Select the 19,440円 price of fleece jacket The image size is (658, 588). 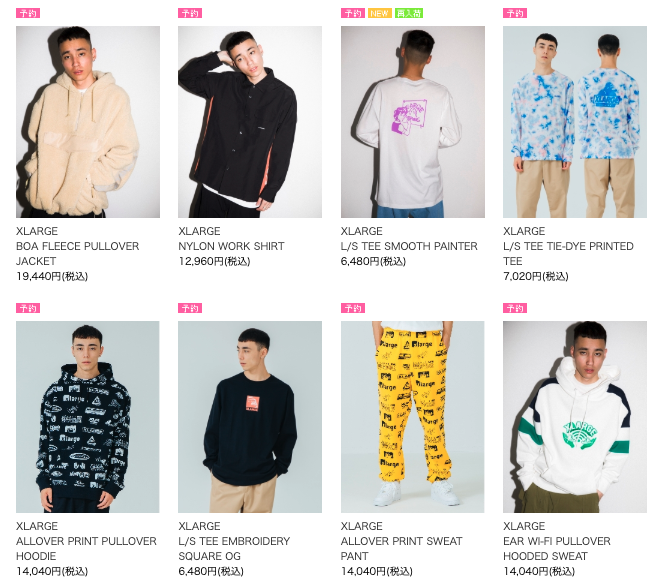[x=52, y=276]
